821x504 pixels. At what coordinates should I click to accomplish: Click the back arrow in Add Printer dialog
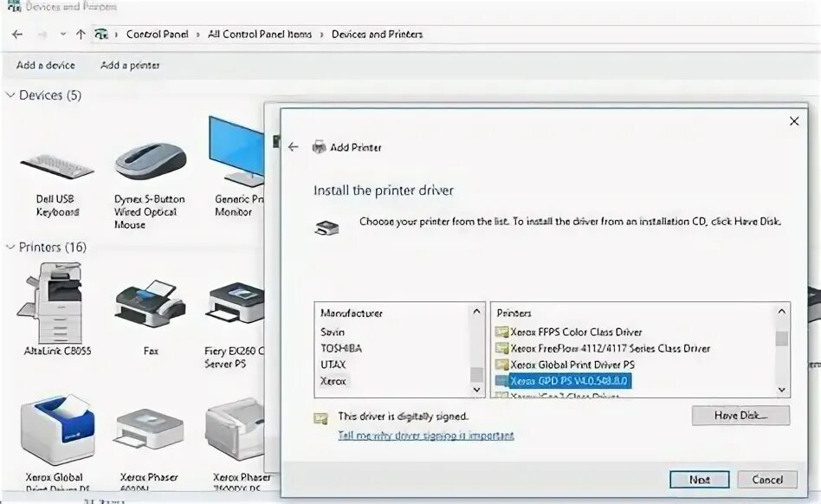[x=294, y=147]
